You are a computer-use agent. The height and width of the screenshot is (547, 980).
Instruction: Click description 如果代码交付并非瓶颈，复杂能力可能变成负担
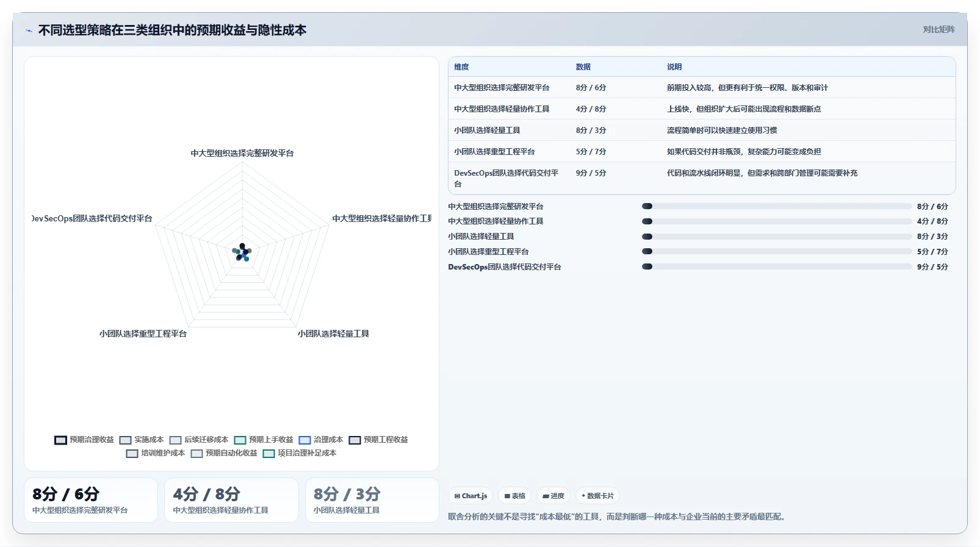pyautogui.click(x=744, y=152)
